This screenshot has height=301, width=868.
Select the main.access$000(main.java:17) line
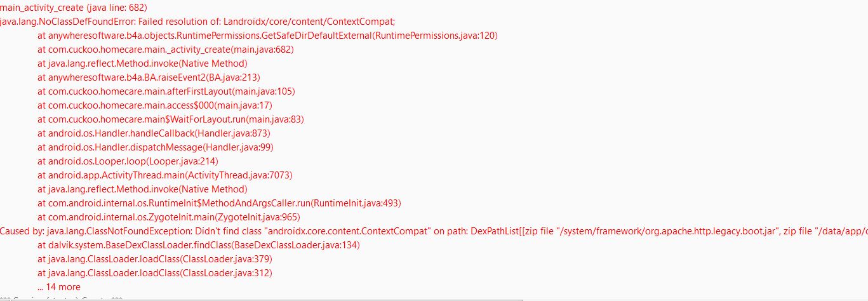[154, 105]
